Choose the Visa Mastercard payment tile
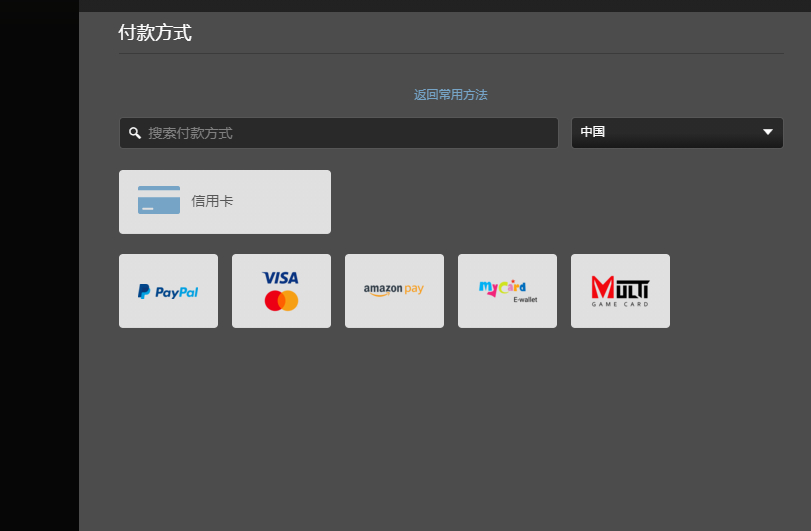811x531 pixels. pos(281,291)
